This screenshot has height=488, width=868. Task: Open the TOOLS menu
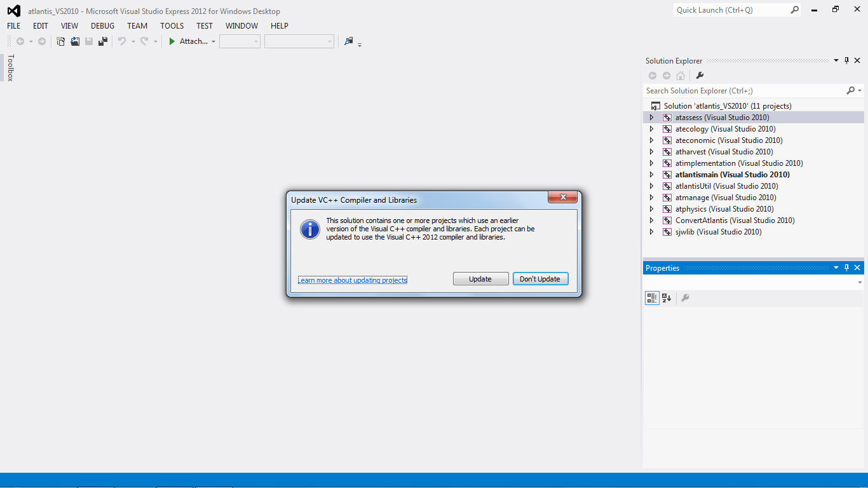[172, 26]
